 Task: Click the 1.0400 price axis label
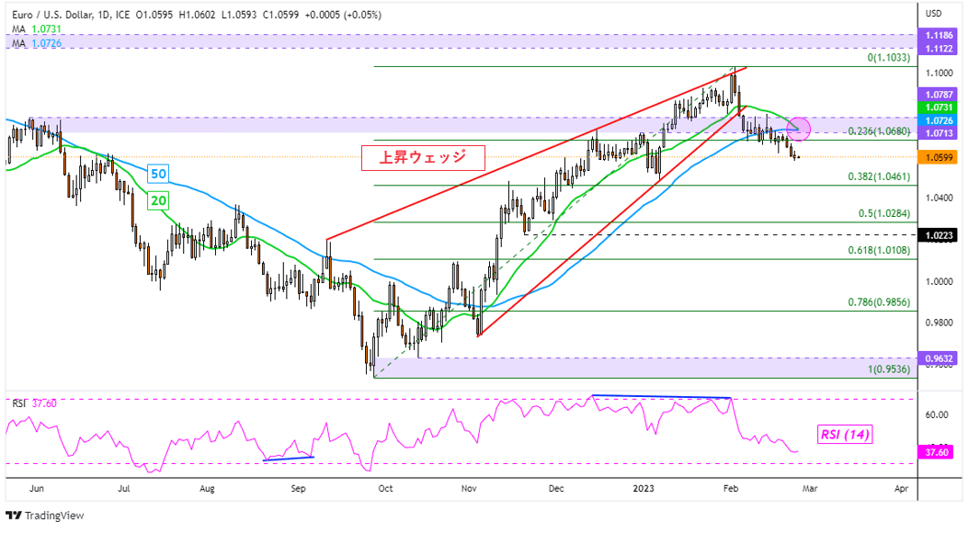coord(939,198)
